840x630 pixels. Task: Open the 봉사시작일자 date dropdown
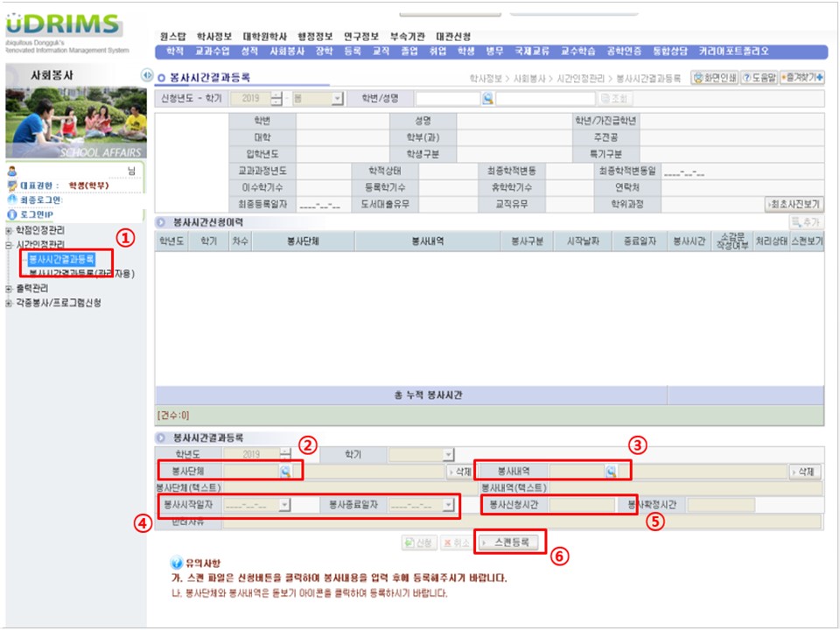point(284,505)
